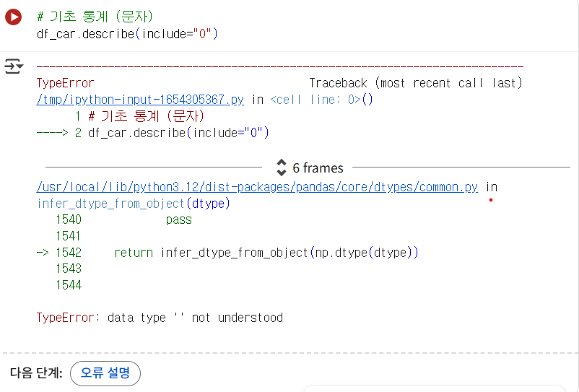Viewport: 579px width, 392px height.
Task: Click the 오류 설명 button
Action: (105, 373)
